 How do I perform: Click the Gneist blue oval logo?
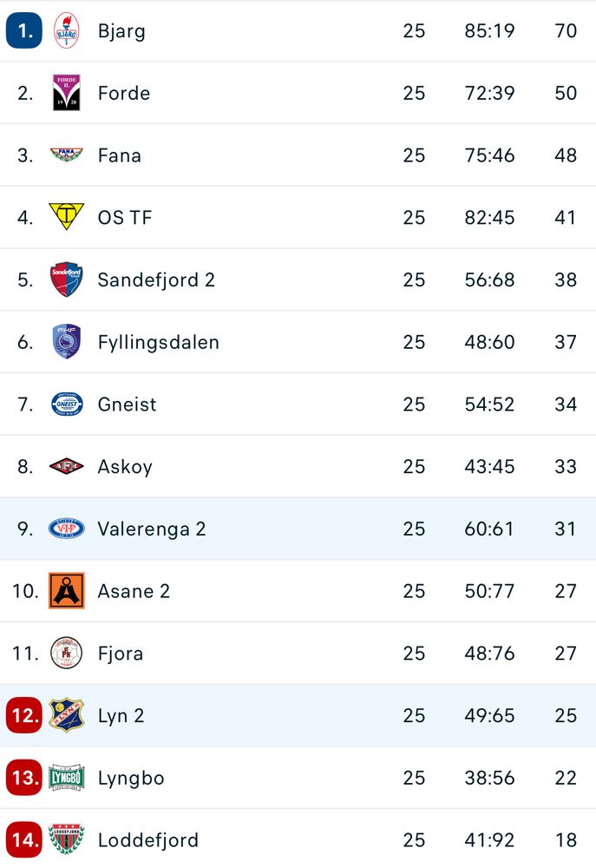(x=67, y=404)
